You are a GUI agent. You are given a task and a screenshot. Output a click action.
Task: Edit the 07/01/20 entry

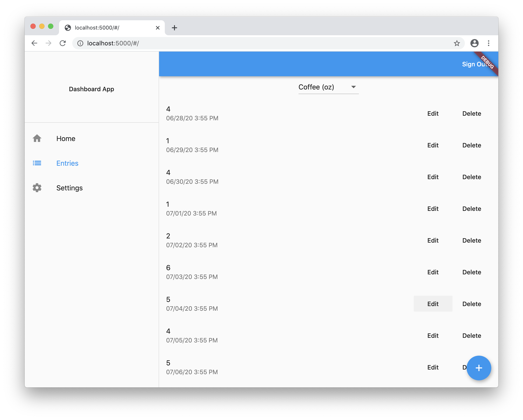pyautogui.click(x=433, y=209)
